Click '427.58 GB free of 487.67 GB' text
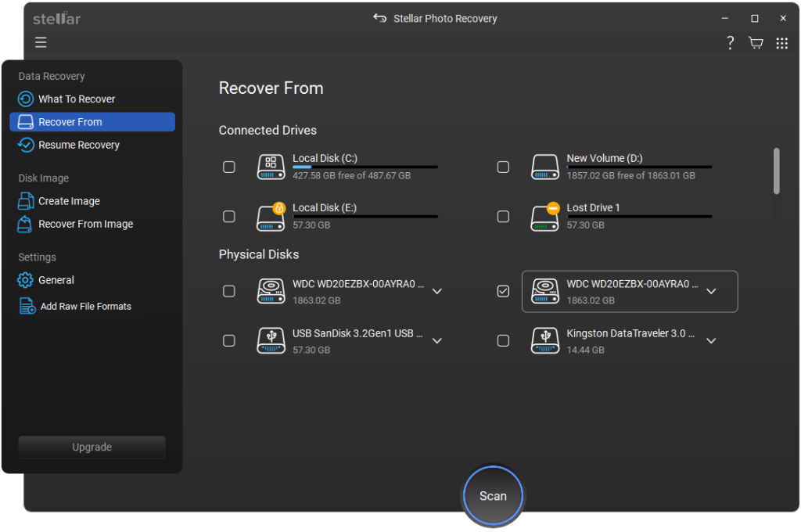Viewport: 801px width, 532px height. [351, 176]
